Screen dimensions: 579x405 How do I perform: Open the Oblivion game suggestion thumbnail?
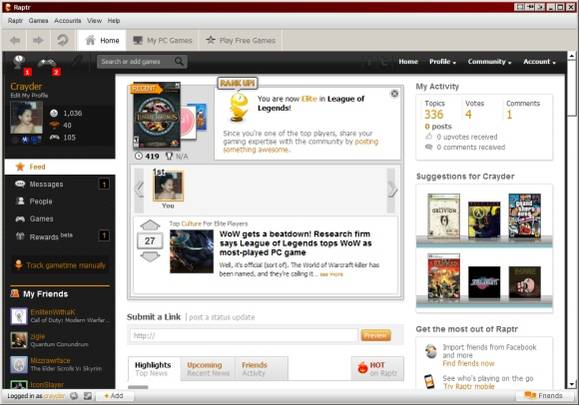click(x=443, y=216)
